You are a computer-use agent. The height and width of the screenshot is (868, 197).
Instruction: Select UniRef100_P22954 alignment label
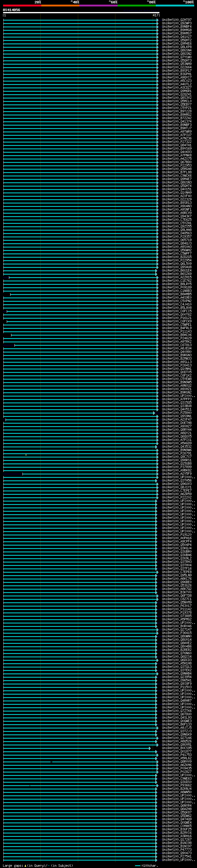pos(176,260)
